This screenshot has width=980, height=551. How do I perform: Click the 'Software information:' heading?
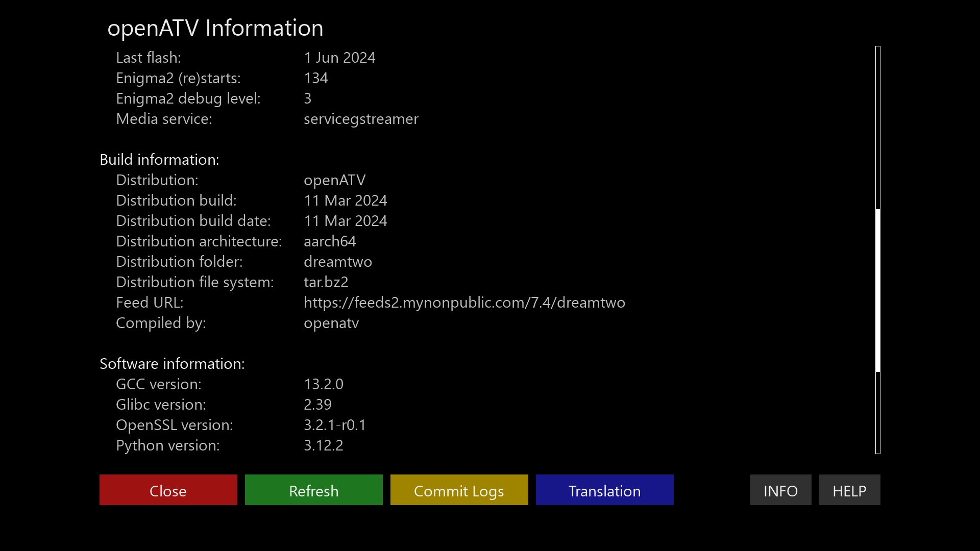(172, 364)
